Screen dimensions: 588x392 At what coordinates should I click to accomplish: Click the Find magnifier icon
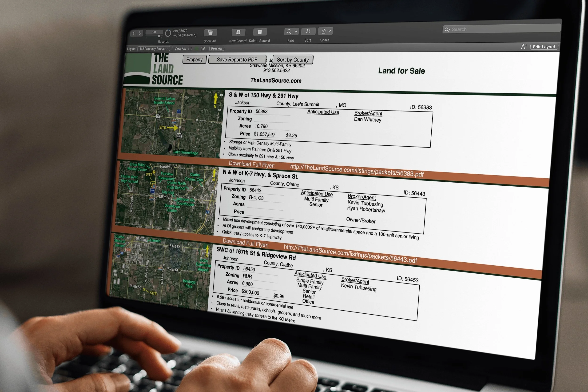[x=289, y=32]
